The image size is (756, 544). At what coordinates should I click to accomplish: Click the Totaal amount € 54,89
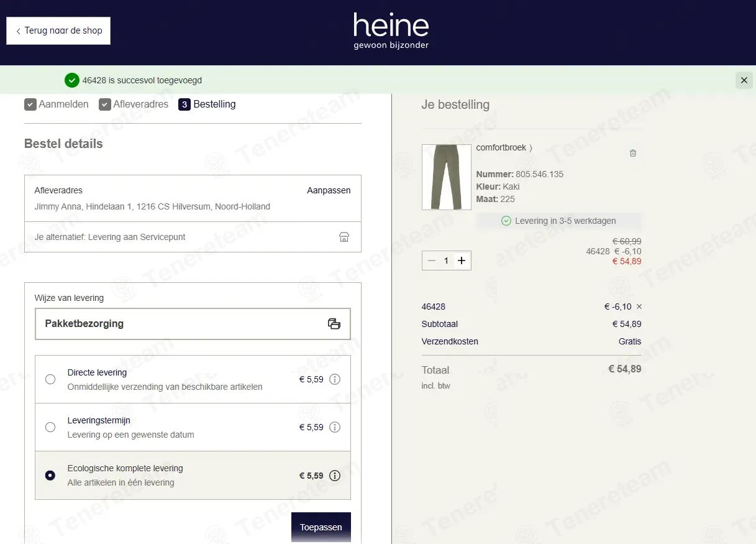(x=625, y=369)
